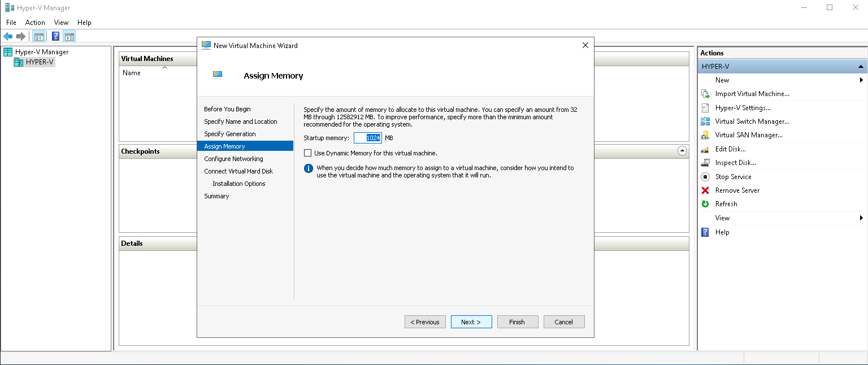Click the blue Help toolbar icon

click(55, 37)
